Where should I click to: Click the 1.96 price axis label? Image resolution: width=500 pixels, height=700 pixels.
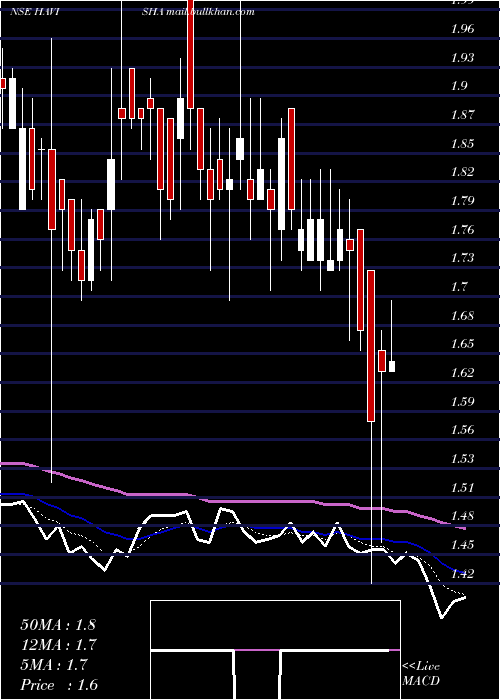tap(465, 29)
